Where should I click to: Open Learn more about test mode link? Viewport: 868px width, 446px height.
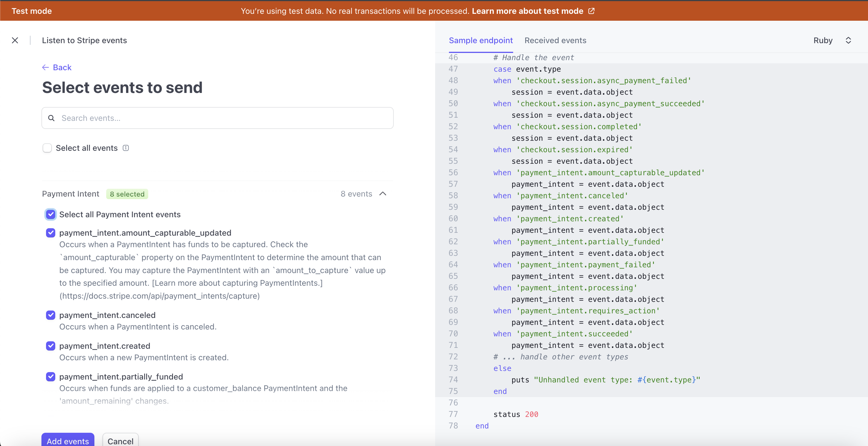tap(527, 11)
